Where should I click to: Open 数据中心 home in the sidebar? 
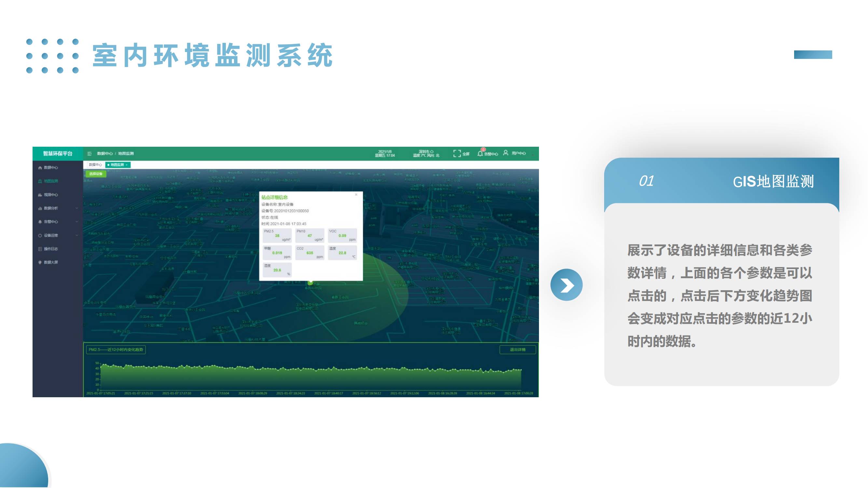[50, 167]
